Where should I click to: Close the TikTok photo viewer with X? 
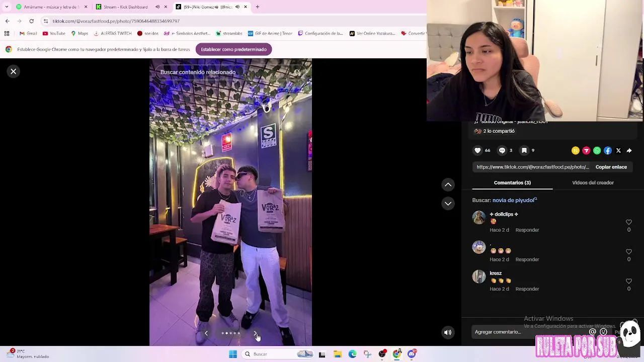coord(14,71)
